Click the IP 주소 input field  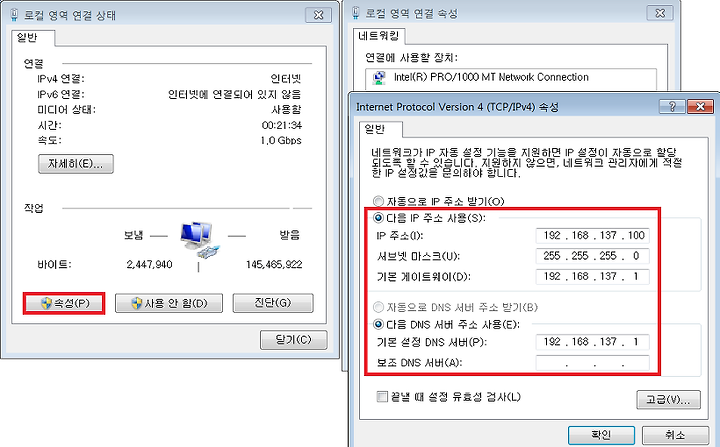point(592,235)
